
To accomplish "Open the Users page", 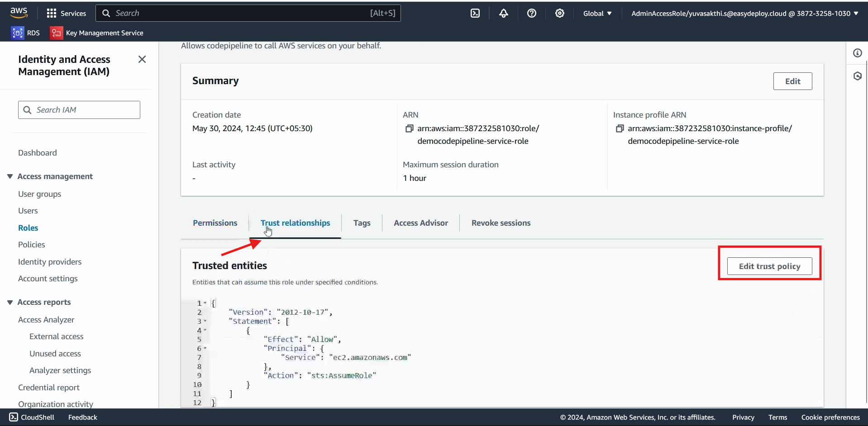I will coord(28,211).
